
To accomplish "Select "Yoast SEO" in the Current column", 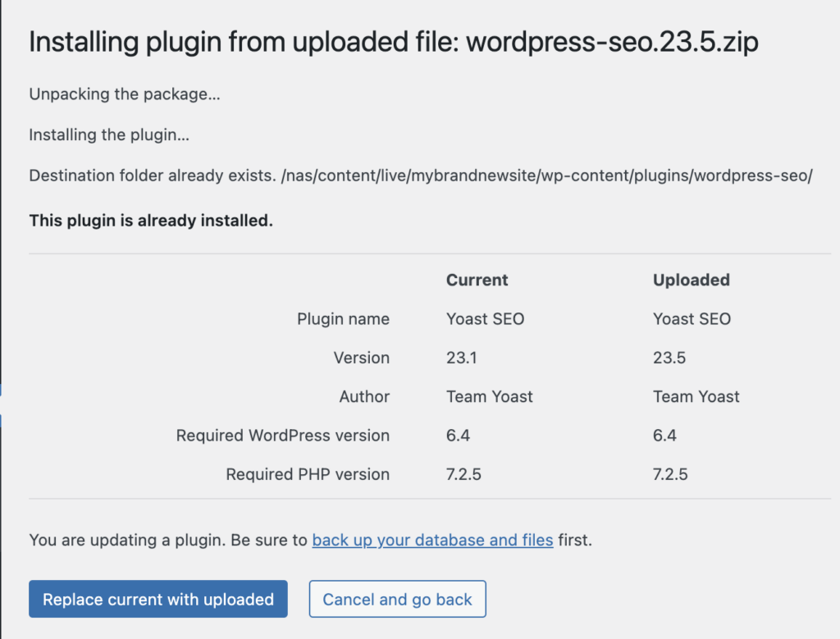I will (x=485, y=319).
